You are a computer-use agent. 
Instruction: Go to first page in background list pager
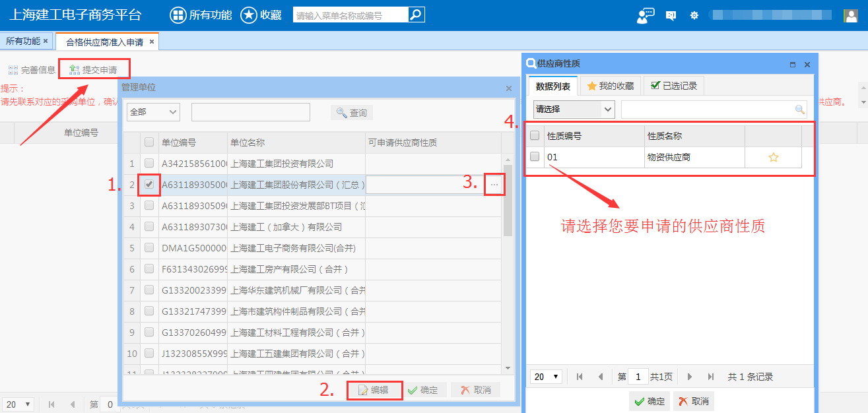(x=51, y=404)
